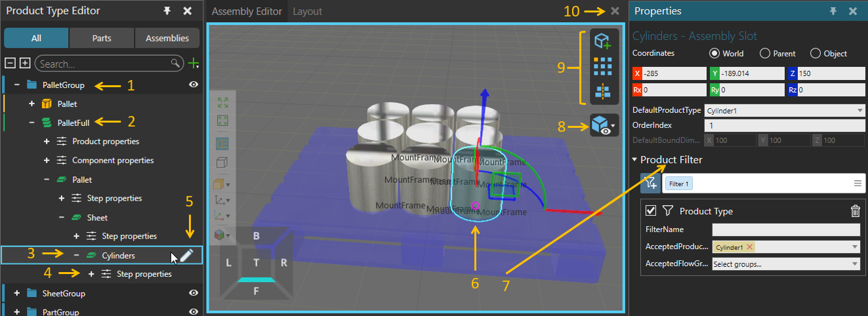Screen dimensions: 868x316
Task: Hide PalletGroup using its eye icon
Action: click(x=194, y=85)
